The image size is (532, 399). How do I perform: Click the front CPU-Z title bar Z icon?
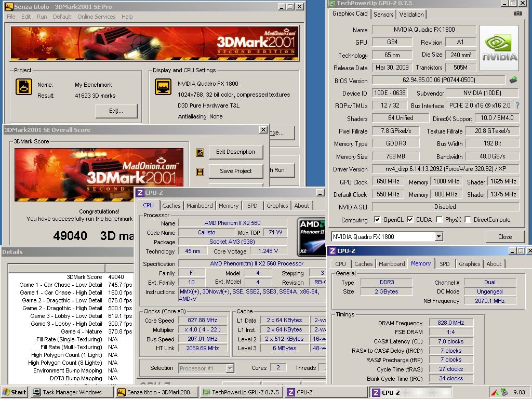point(140,193)
